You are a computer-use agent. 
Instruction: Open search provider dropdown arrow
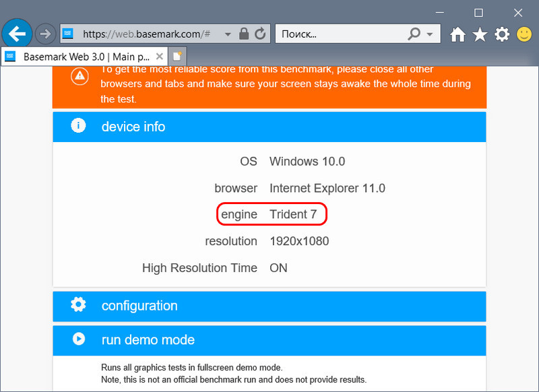(430, 34)
